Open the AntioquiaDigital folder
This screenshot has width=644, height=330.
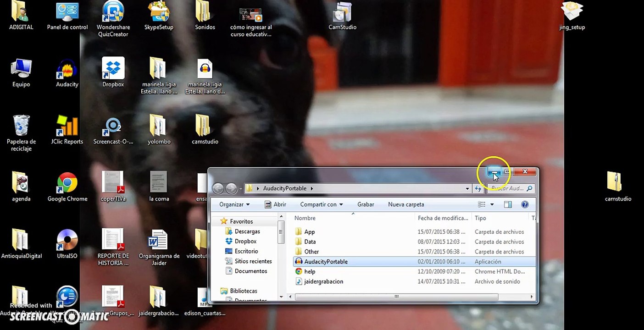(x=21, y=244)
